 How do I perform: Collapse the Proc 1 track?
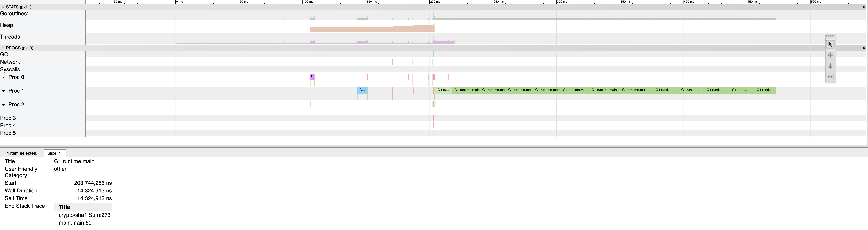(4, 91)
